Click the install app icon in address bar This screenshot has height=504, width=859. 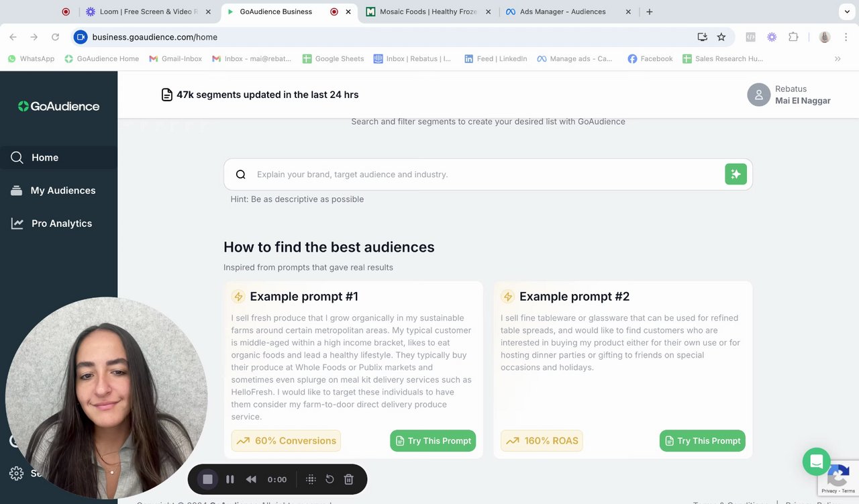[x=702, y=37]
